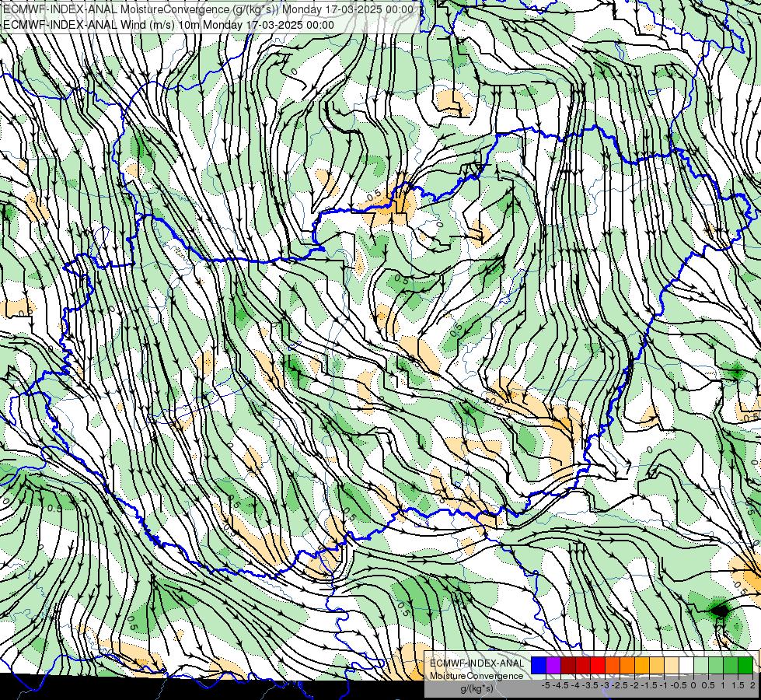Click the '-4.5' legend tick label
The height and width of the screenshot is (700, 761).
tap(560, 685)
